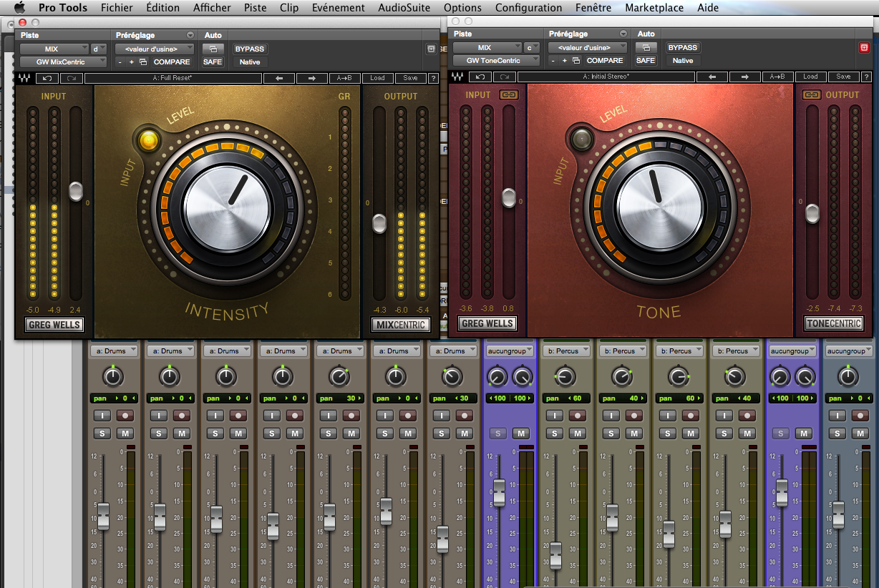Mute the blue-gray aucungroup track
This screenshot has width=879, height=588.
pyautogui.click(x=860, y=433)
